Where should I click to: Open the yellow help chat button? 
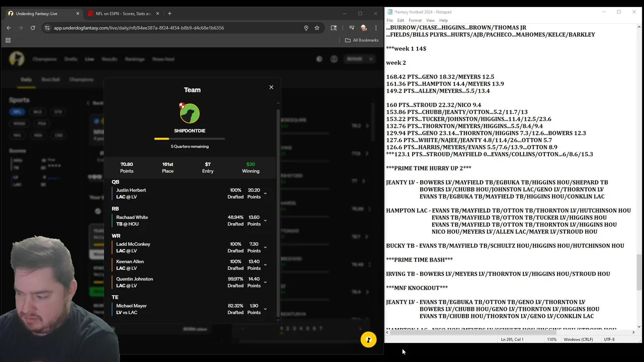pos(368,339)
